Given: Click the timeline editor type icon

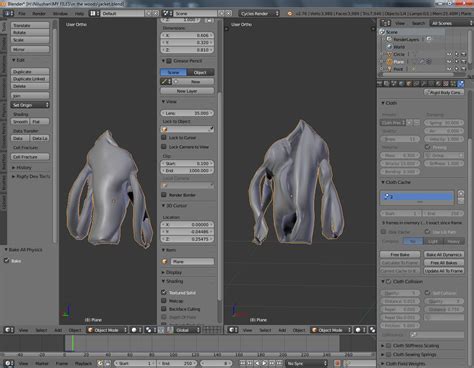Looking at the screenshot, I should pos(9,363).
